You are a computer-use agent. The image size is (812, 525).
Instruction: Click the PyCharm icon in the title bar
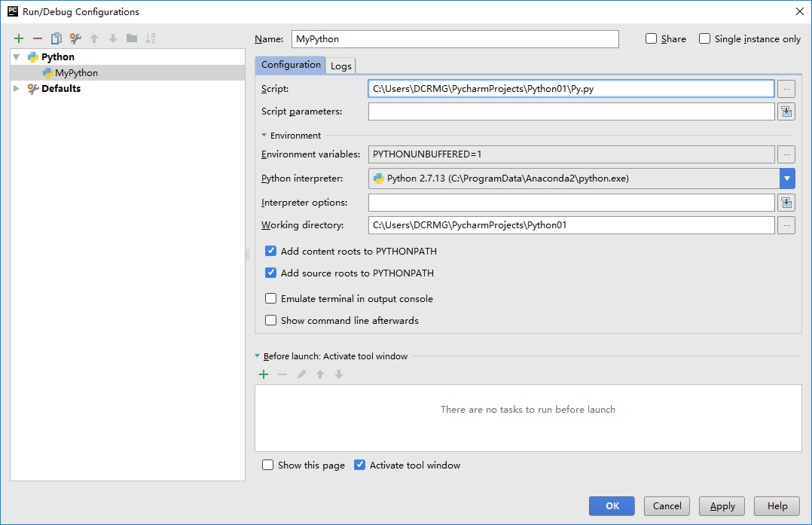click(x=12, y=11)
